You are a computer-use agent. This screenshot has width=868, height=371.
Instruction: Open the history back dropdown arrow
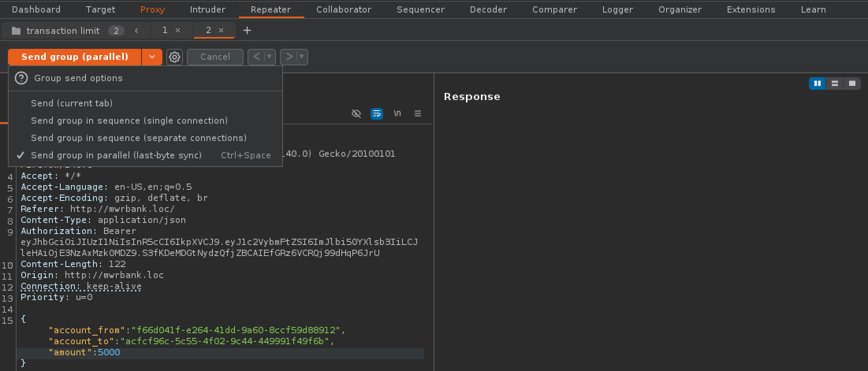[x=269, y=57]
